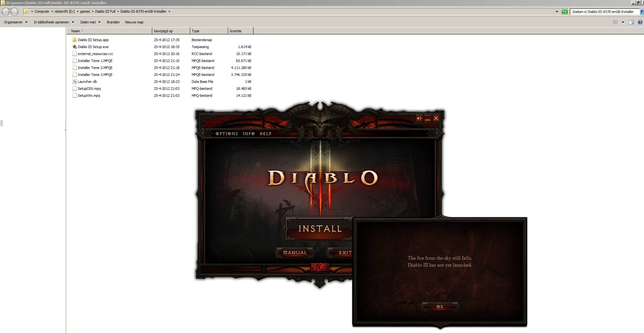Expand the view options dropdown arrow
644x333 pixels.
click(x=623, y=22)
